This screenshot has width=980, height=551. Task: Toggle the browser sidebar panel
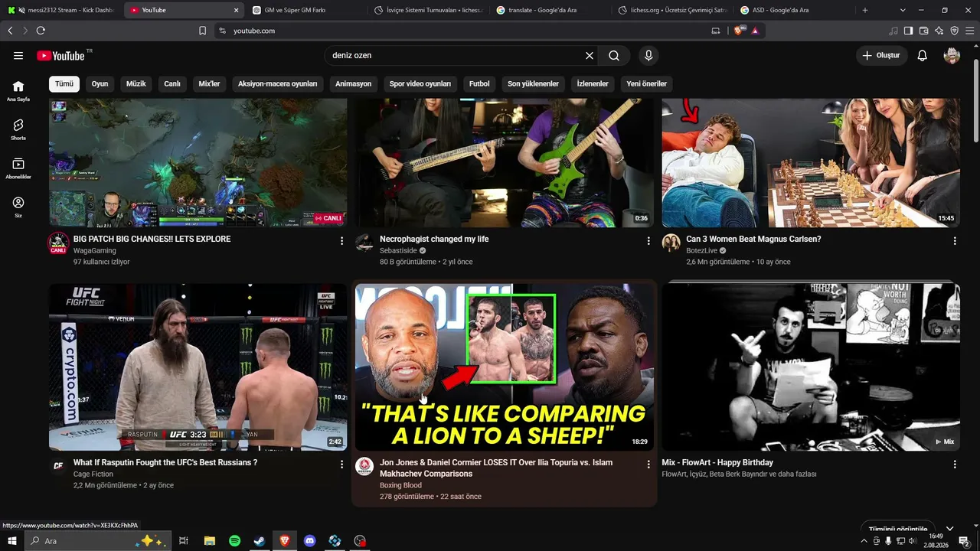click(x=908, y=31)
